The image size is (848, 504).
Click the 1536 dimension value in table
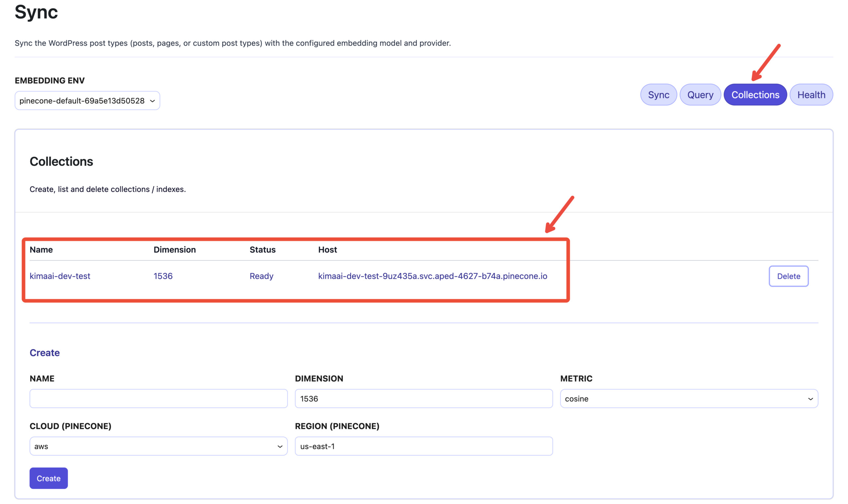click(x=163, y=276)
